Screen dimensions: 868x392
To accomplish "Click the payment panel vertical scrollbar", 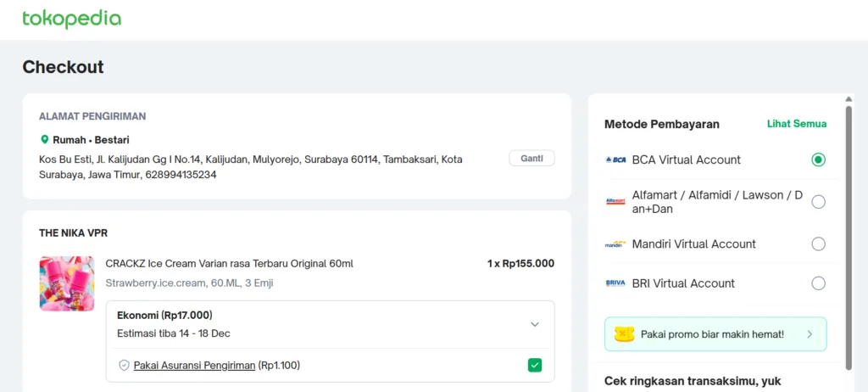I will (849, 238).
